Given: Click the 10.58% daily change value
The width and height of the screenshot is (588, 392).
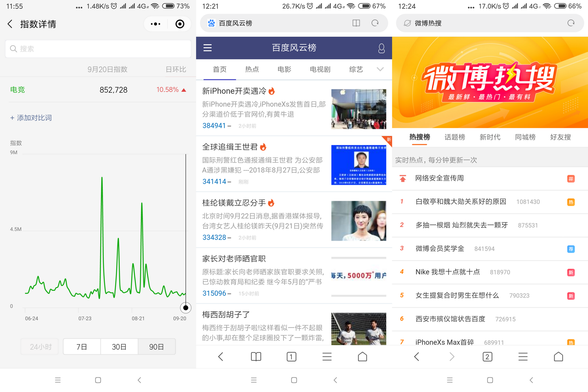Looking at the screenshot, I should point(171,90).
